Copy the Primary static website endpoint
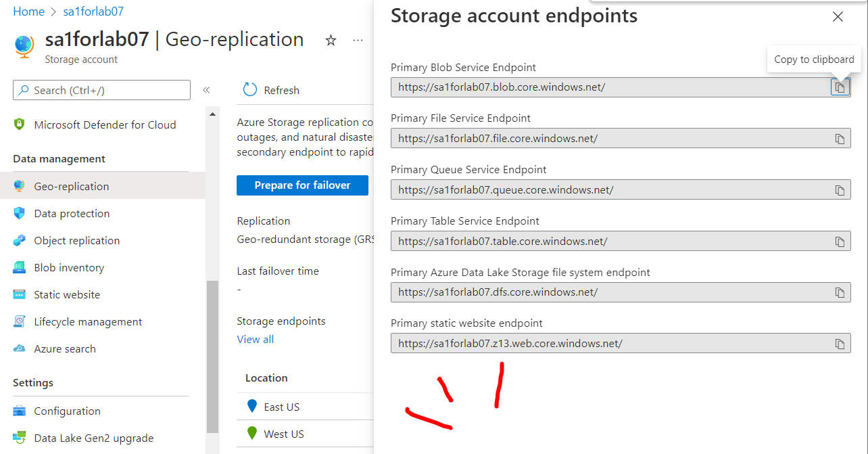This screenshot has width=868, height=454. point(840,344)
